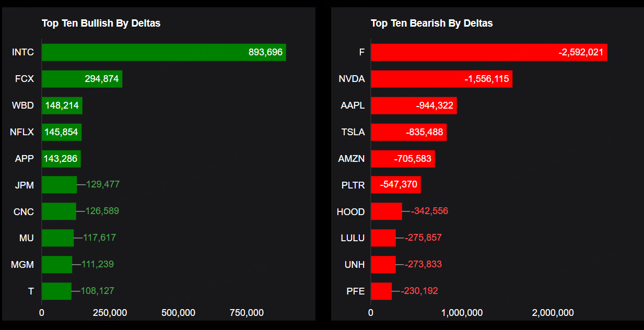Viewport: 644px width, 330px height.
Task: Click the AAPL bar showing -944,322
Action: click(414, 105)
